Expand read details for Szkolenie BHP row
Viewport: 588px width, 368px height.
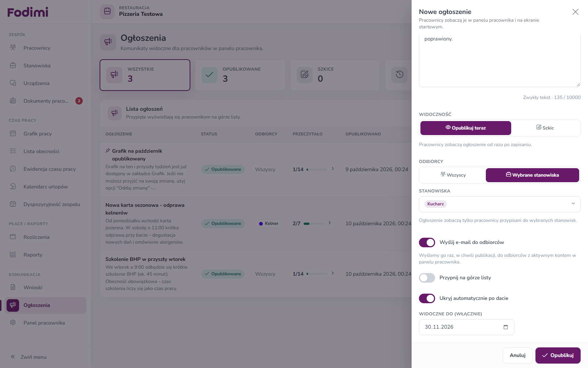pos(333,273)
